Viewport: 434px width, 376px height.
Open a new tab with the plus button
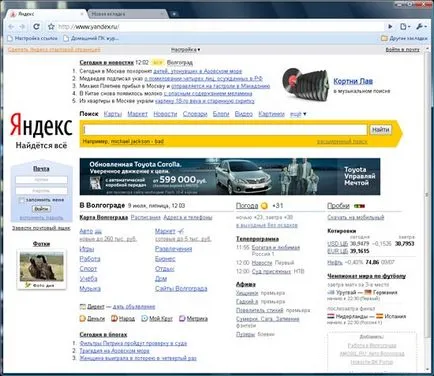174,14
